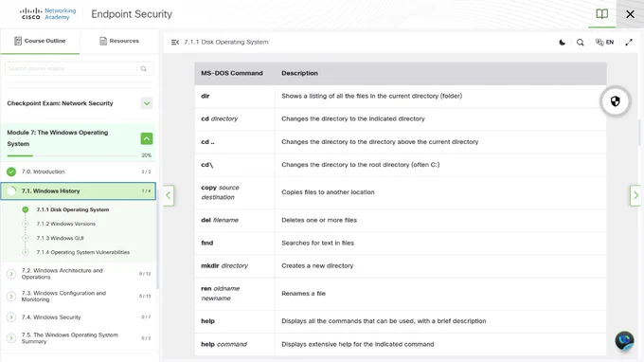
Task: Switch to Resources tab
Action: (x=119, y=41)
